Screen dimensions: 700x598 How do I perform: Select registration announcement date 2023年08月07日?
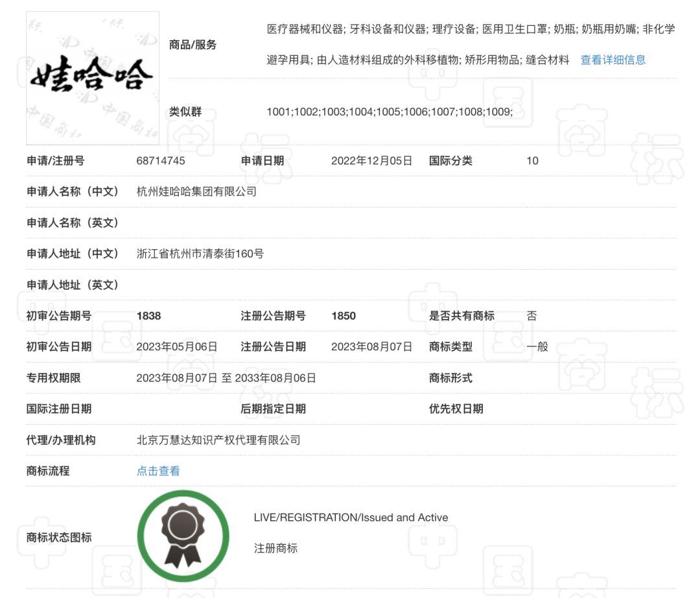pyautogui.click(x=371, y=347)
